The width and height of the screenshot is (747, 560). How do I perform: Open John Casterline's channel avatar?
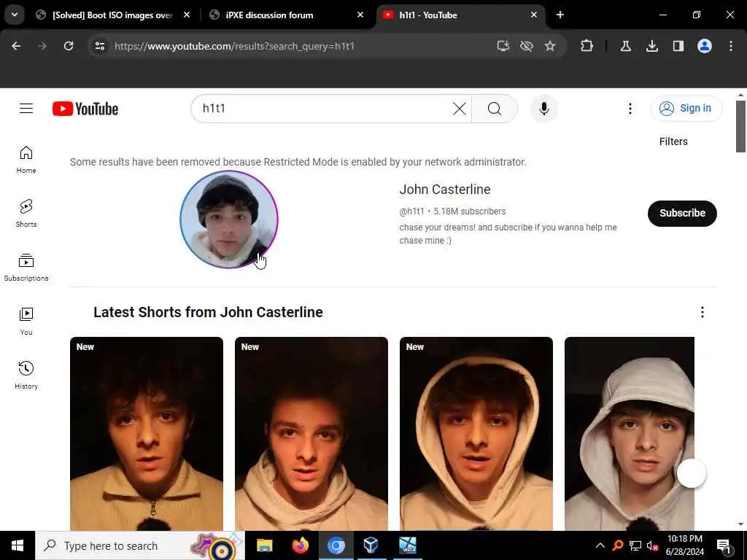click(x=228, y=219)
